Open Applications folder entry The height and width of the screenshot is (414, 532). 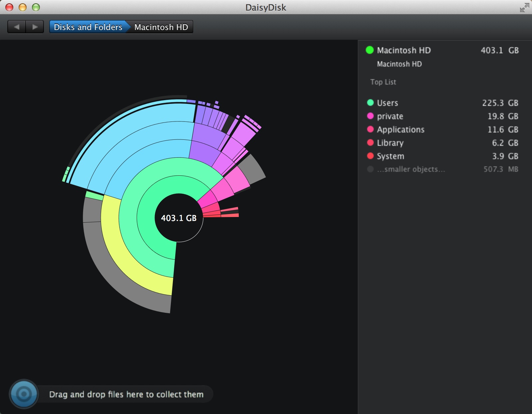coord(442,129)
